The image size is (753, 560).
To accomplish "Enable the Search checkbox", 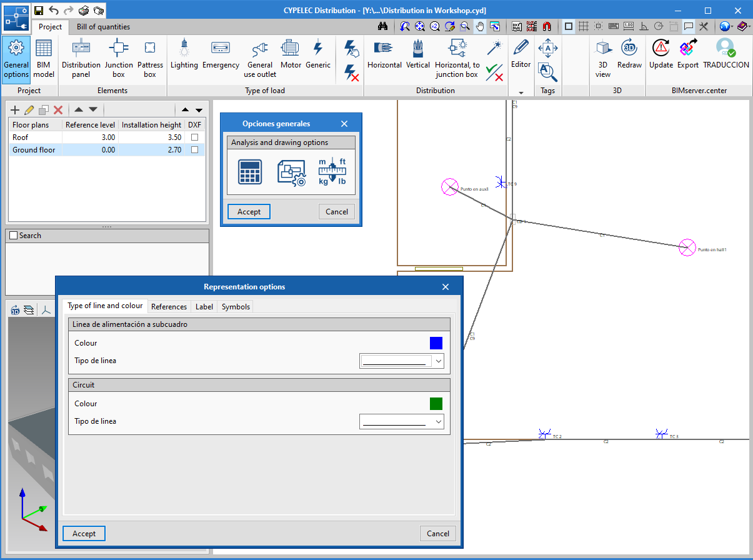I will [14, 236].
